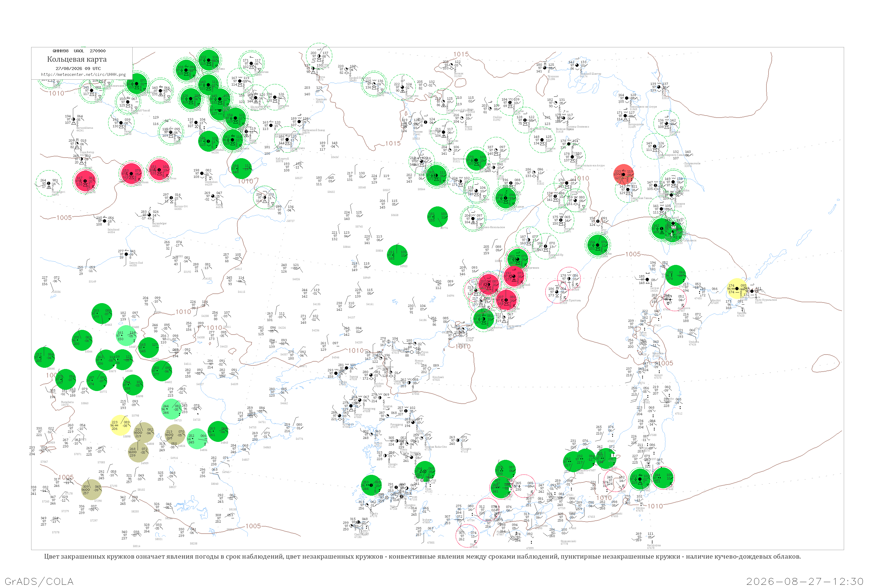Click the 'Sainshand' station label
This screenshot has width=882, height=588.
(x=113, y=230)
